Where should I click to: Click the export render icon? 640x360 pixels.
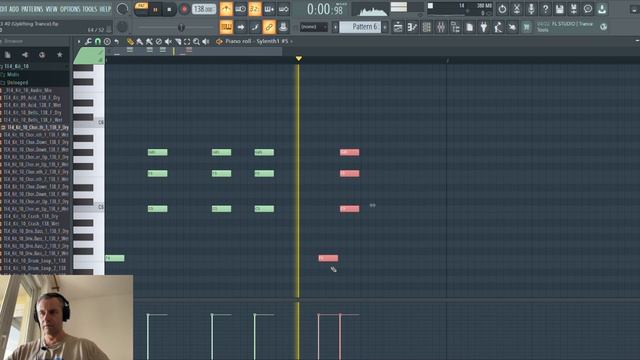click(573, 9)
